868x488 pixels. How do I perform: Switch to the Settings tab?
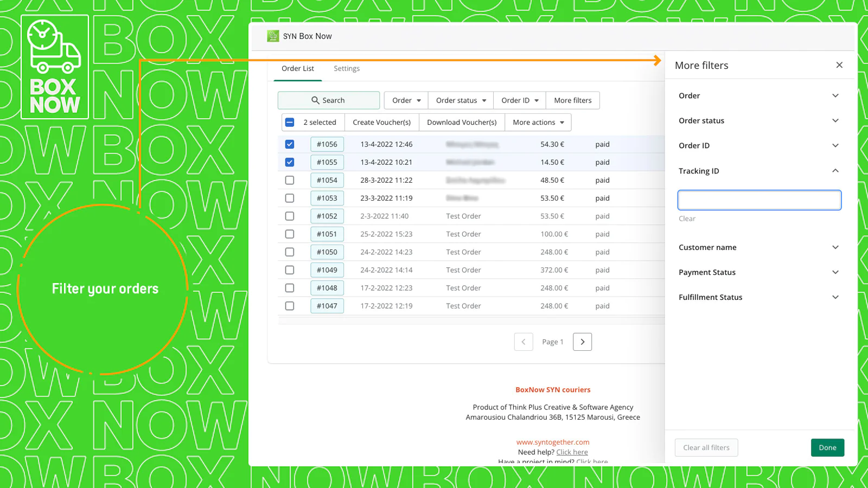click(x=347, y=68)
